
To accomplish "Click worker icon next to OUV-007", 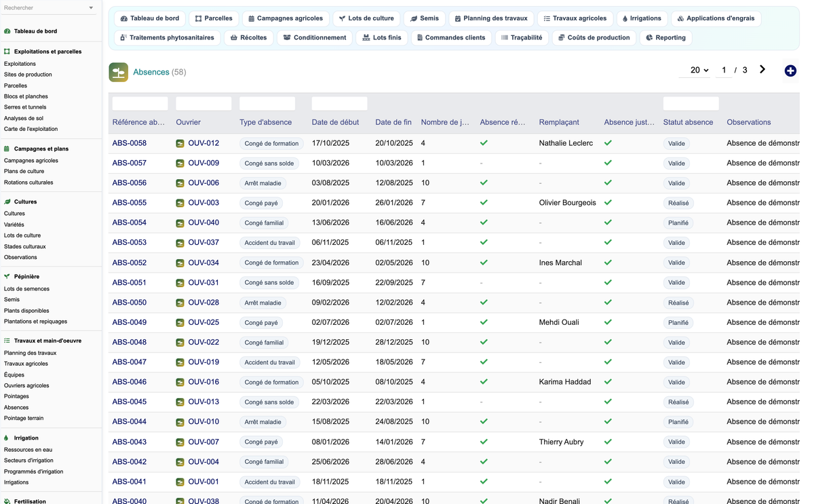I will [x=180, y=442].
